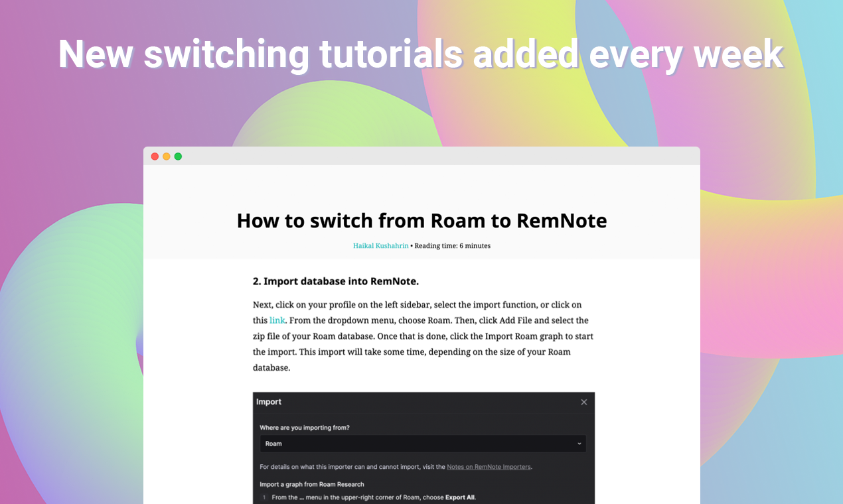Close the mock browser window (red dot)
This screenshot has height=504, width=843.
155,157
